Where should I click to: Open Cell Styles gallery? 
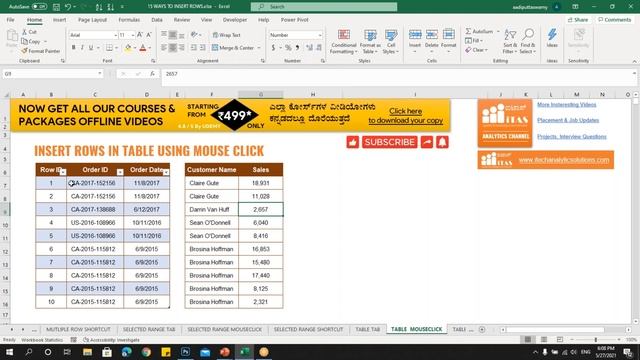click(x=391, y=42)
